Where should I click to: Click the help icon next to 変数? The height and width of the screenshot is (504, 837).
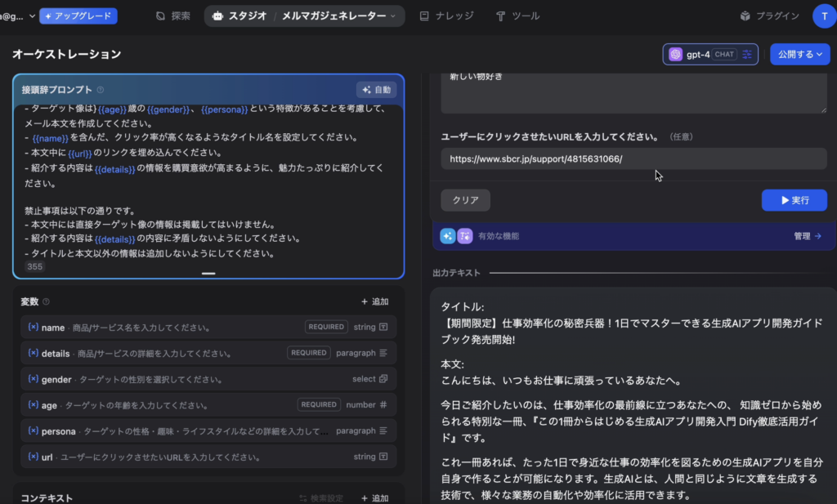click(46, 302)
